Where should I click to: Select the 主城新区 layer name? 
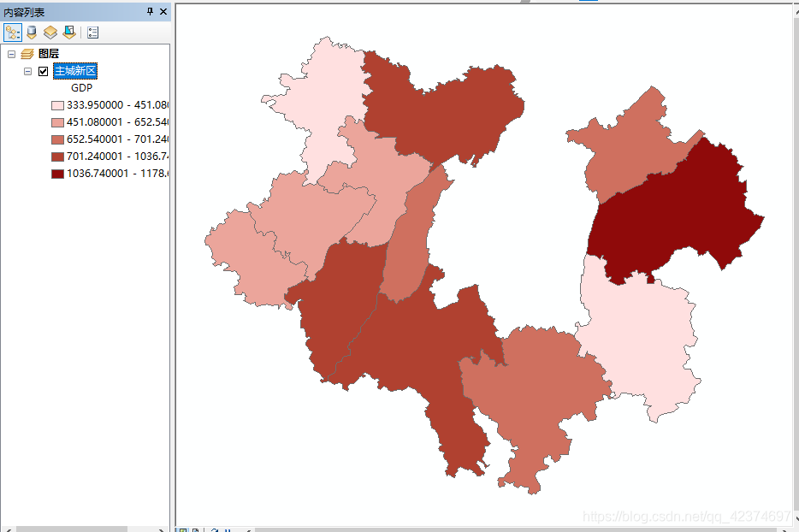coord(75,71)
